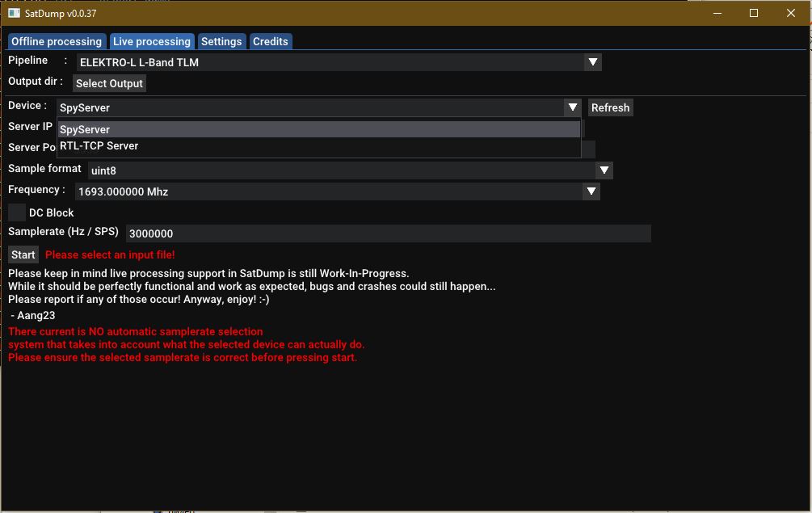Screen dimensions: 812x513
Task: Refresh the device list
Action: coord(611,107)
